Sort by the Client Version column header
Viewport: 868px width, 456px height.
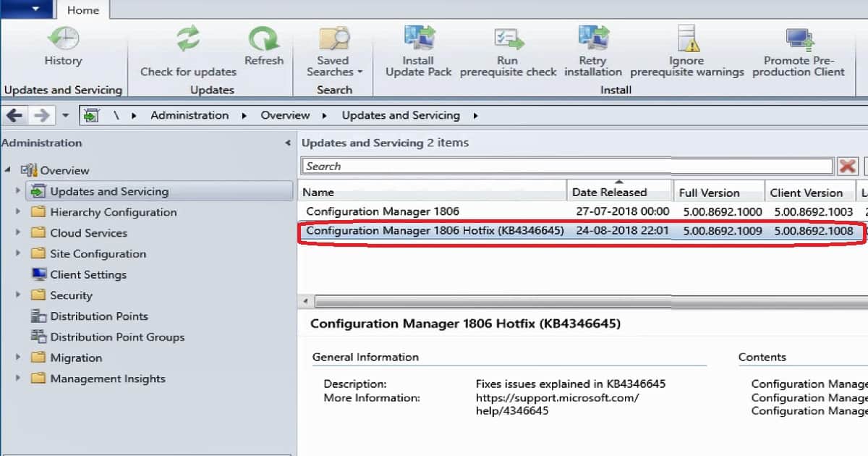[810, 192]
